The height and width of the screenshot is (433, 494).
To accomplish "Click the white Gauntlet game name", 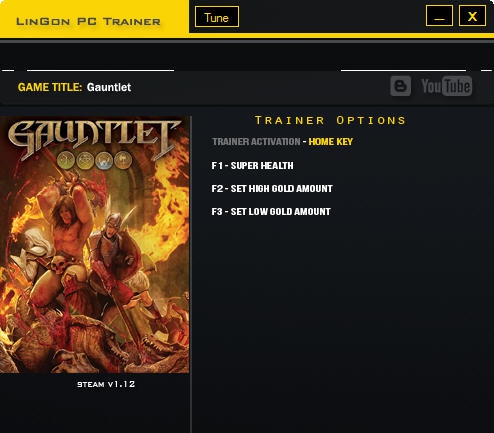I will pyautogui.click(x=109, y=87).
